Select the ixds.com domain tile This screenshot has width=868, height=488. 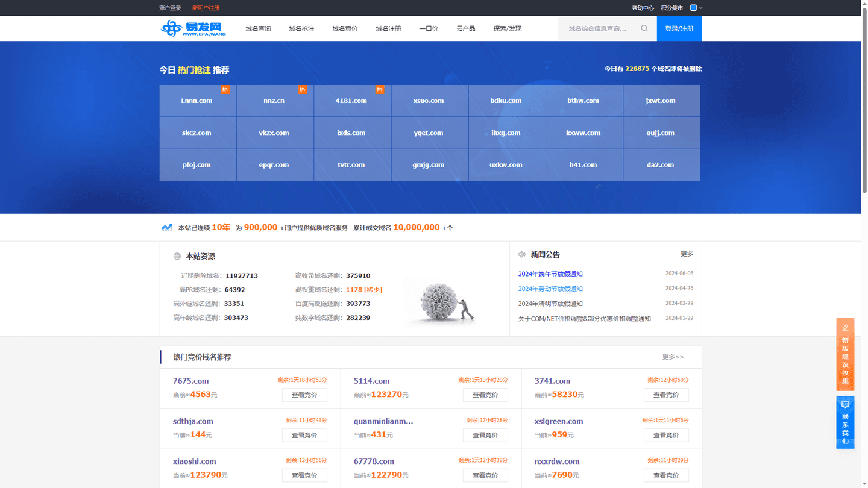click(352, 133)
